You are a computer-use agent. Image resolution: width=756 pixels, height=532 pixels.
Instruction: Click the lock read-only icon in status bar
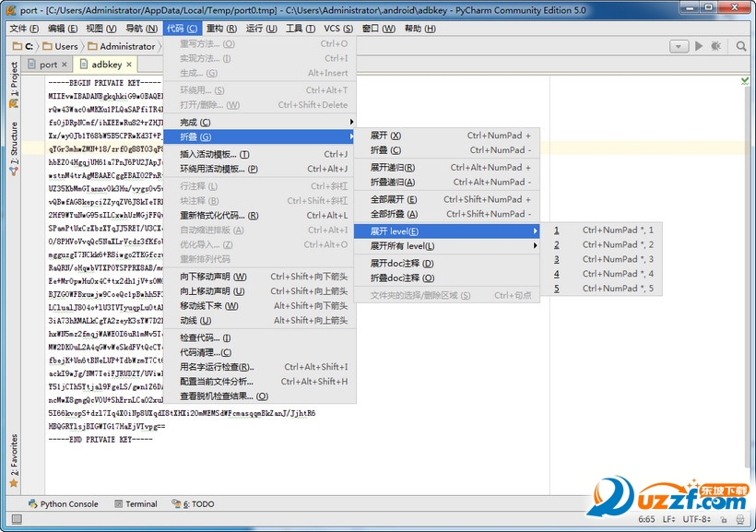click(x=723, y=519)
